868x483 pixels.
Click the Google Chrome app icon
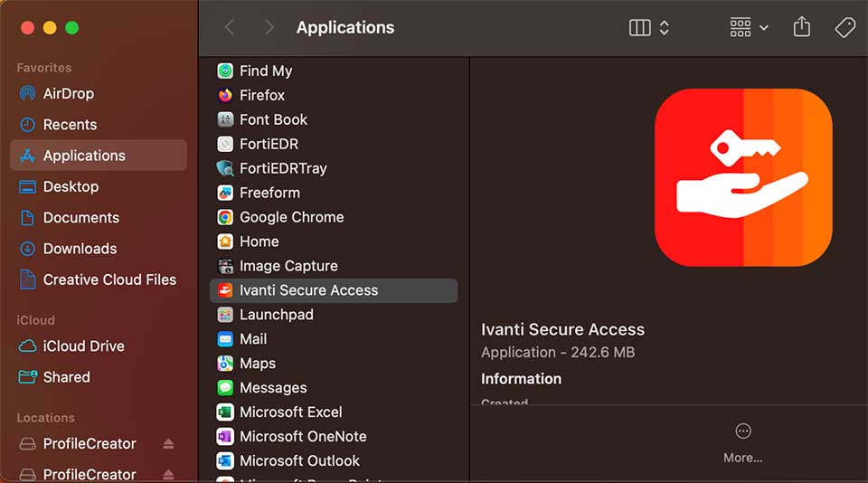pyautogui.click(x=225, y=217)
